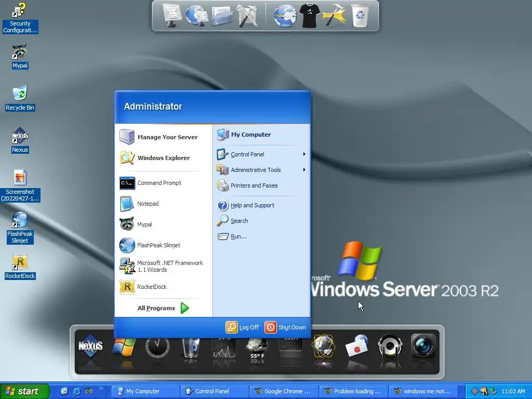Open Windows Explorer from Start menu
This screenshot has width=532, height=399.
[164, 158]
